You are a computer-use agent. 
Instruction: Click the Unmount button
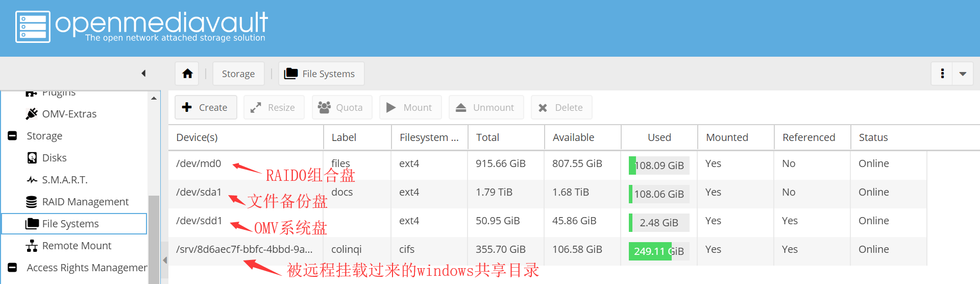pyautogui.click(x=486, y=107)
